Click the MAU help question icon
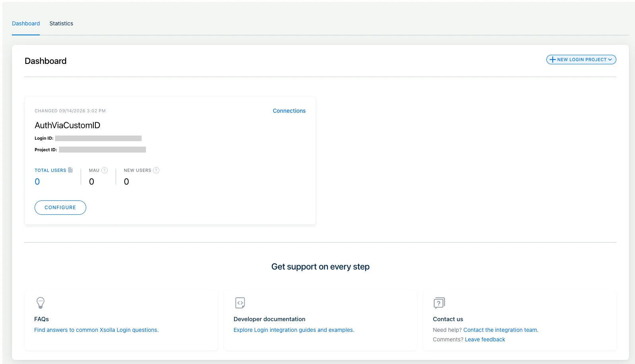This screenshot has height=364, width=635. pyautogui.click(x=105, y=170)
